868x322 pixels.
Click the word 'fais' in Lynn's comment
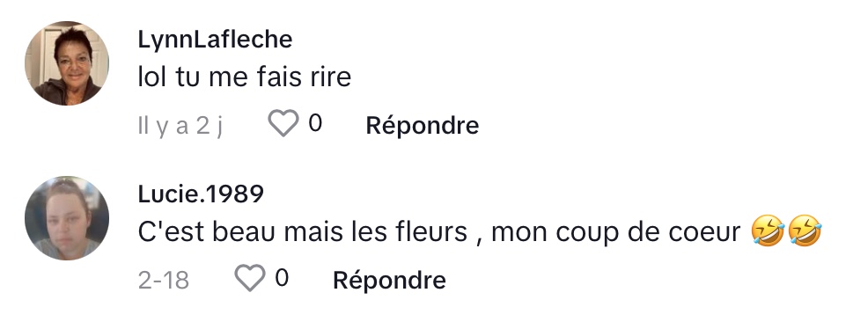point(276,77)
